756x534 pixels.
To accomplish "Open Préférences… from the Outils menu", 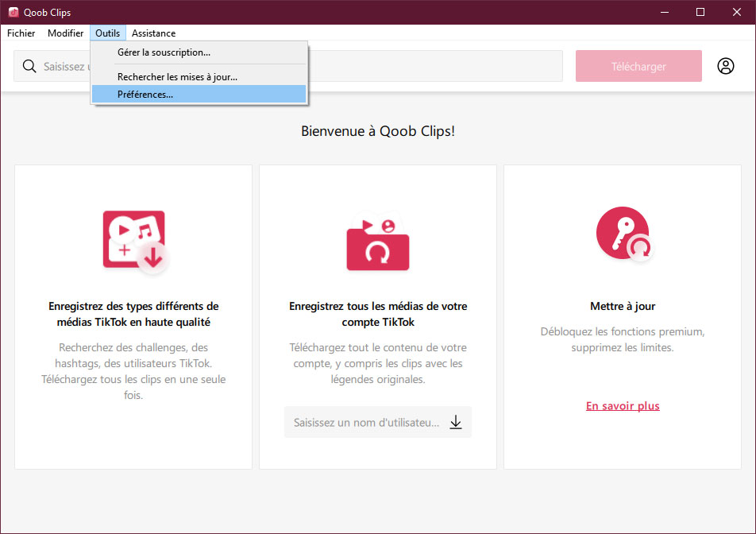I will [x=199, y=94].
